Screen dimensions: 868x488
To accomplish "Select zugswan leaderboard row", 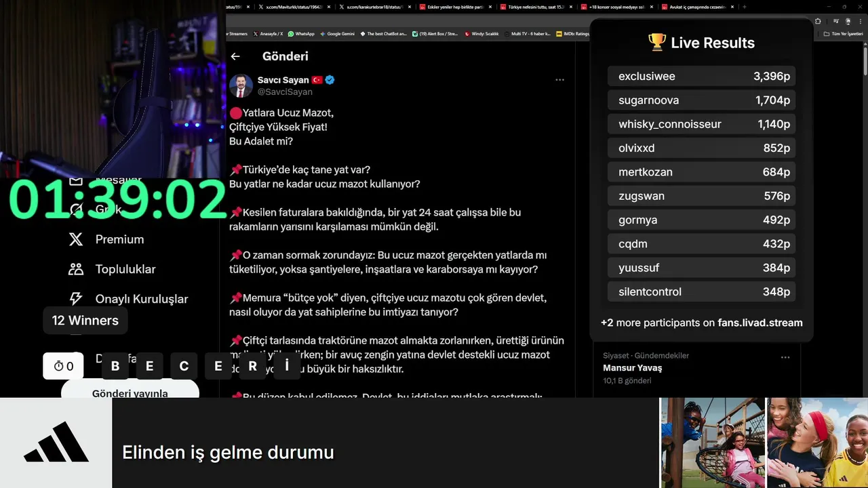I will point(701,196).
